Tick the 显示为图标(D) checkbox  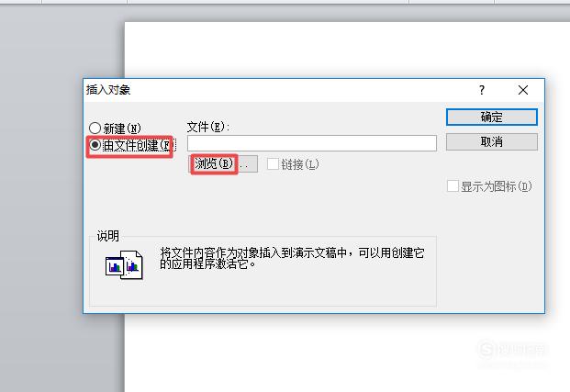point(453,186)
